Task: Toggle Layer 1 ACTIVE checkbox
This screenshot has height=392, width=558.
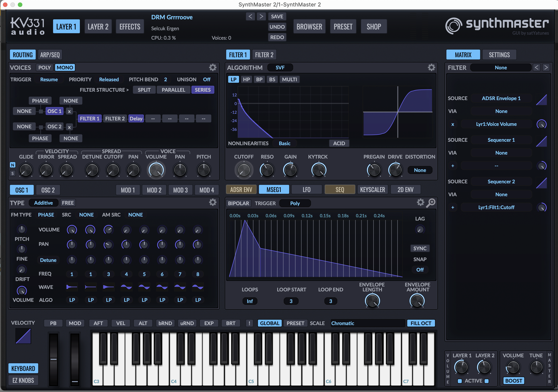Action: 460,381
